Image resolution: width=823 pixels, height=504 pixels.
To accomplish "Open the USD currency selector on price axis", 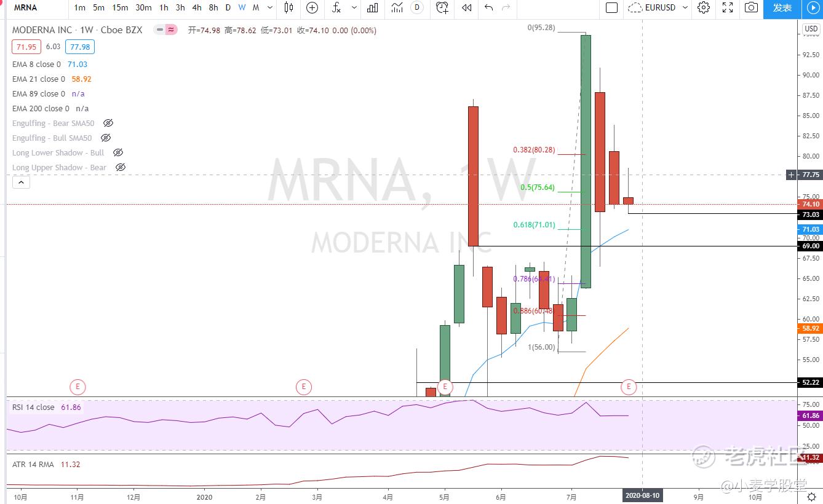I will (811, 29).
